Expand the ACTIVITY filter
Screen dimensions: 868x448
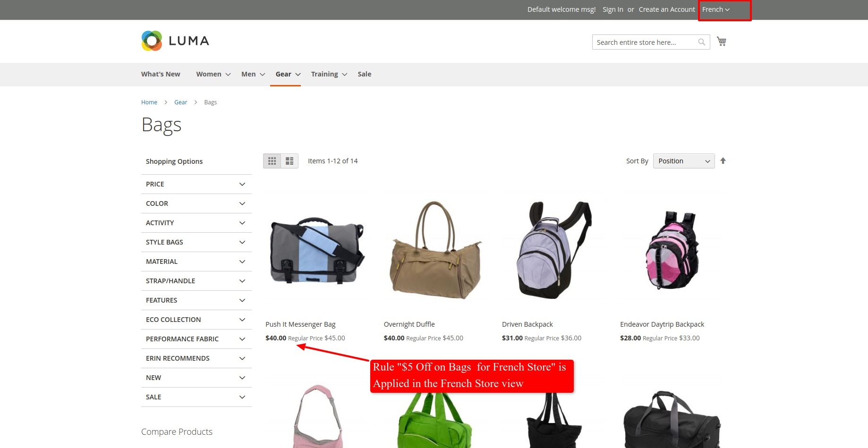tap(196, 223)
